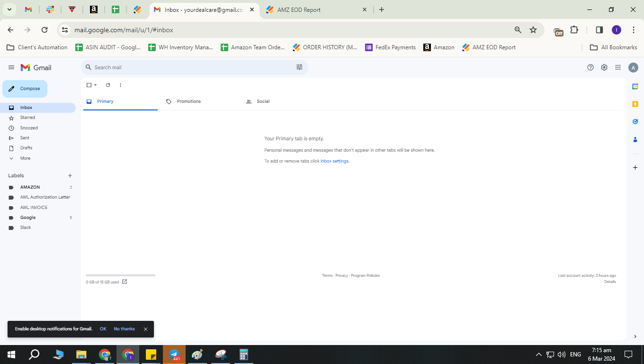Get add-ons with side panel plus icon
The image size is (644, 364).
coord(635,168)
